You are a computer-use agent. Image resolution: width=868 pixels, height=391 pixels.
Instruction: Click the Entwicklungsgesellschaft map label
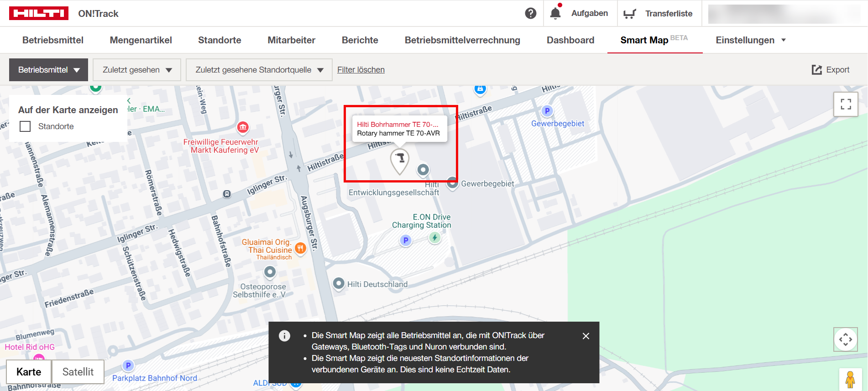tap(394, 193)
